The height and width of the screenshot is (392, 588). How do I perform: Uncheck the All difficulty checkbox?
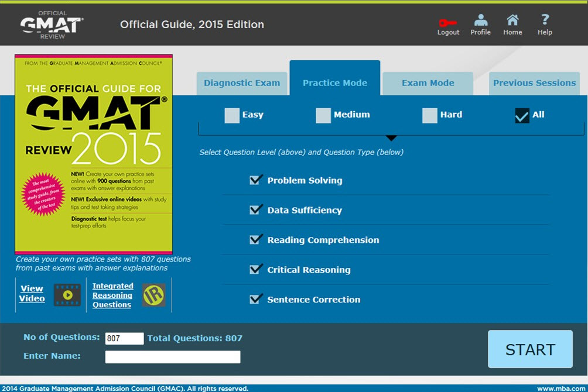[x=522, y=115]
